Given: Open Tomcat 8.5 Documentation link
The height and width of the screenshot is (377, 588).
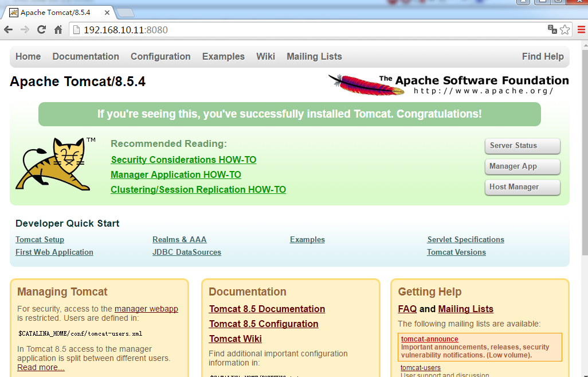Looking at the screenshot, I should (267, 309).
